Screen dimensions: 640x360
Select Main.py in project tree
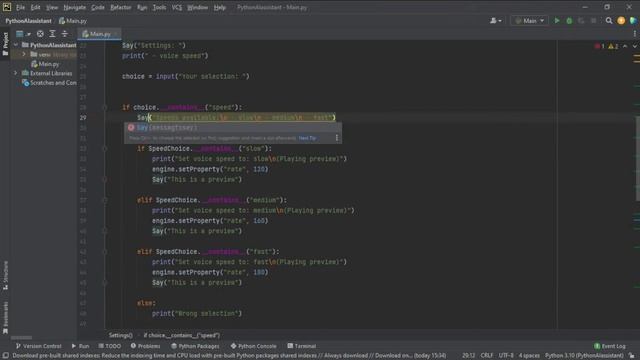45,64
